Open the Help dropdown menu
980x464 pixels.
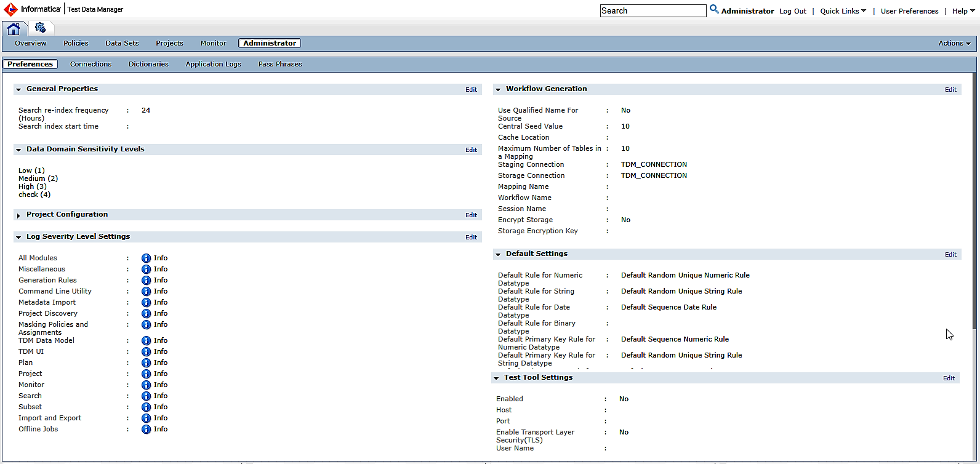click(x=963, y=11)
